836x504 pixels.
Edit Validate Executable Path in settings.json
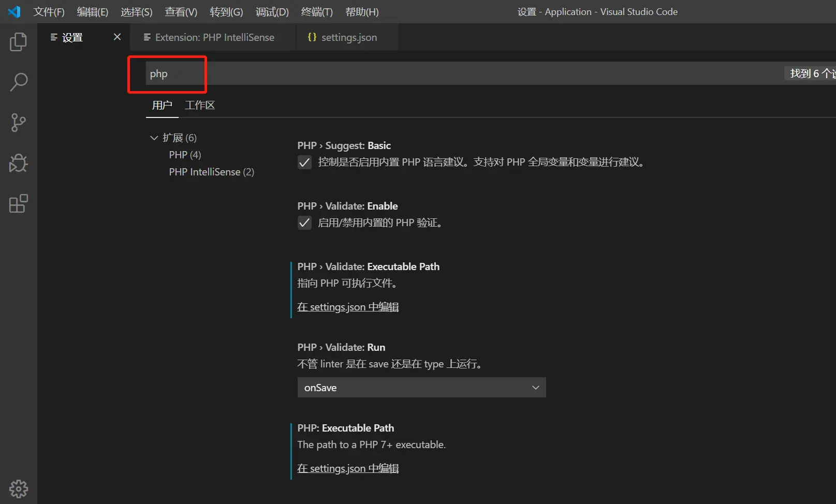[x=348, y=307]
